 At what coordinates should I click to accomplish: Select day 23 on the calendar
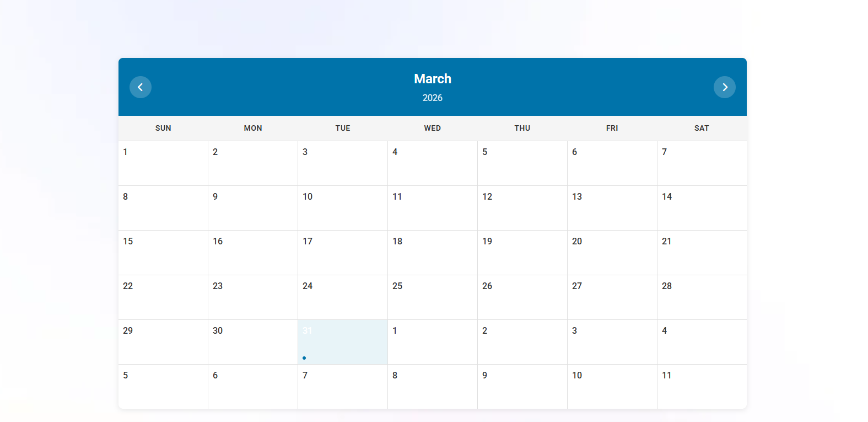click(253, 297)
